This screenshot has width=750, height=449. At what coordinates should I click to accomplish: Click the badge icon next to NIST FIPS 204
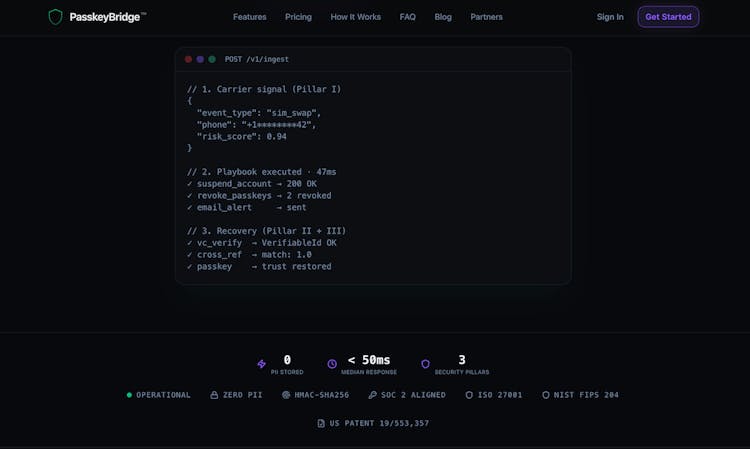tap(546, 395)
